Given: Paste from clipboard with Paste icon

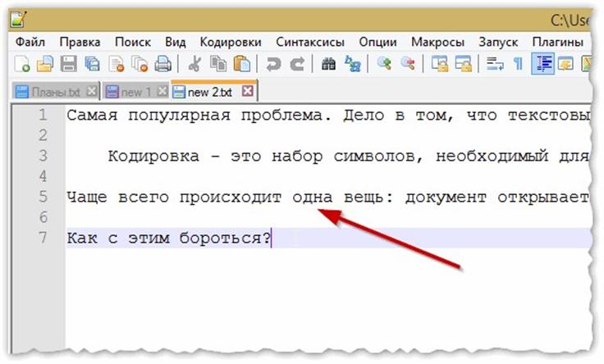Looking at the screenshot, I should click(x=242, y=64).
